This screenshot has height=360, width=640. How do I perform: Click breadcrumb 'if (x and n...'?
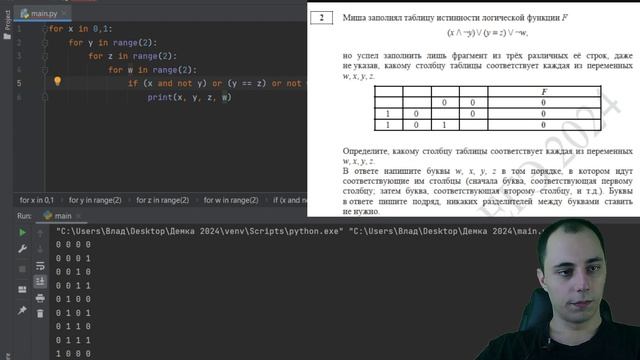pos(289,200)
